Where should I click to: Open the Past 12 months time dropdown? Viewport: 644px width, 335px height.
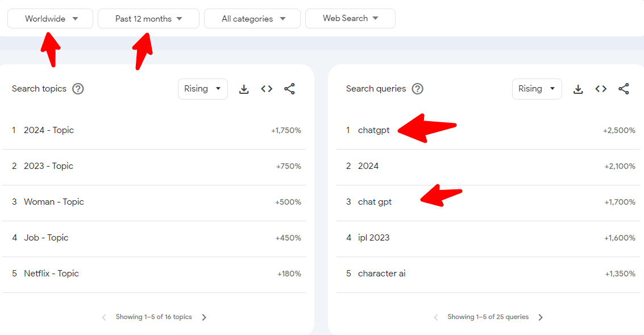coord(148,18)
